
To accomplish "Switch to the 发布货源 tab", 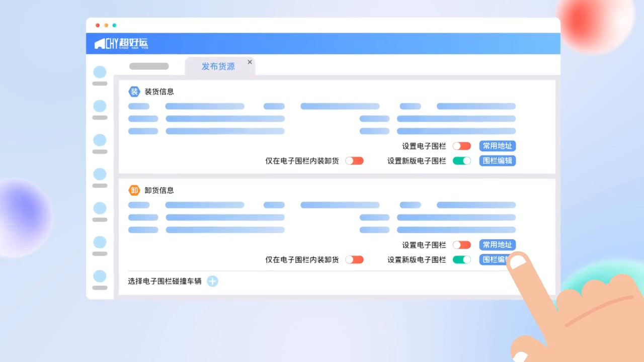I will (x=218, y=66).
